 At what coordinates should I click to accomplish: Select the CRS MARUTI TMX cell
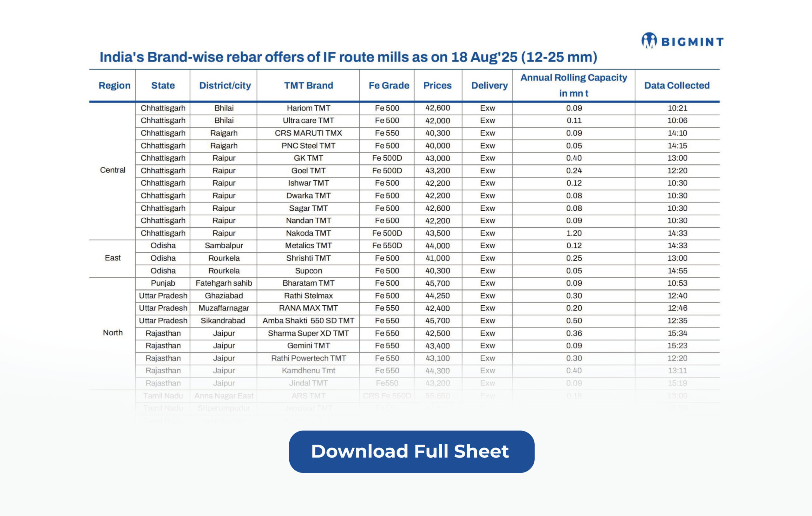[x=308, y=133]
